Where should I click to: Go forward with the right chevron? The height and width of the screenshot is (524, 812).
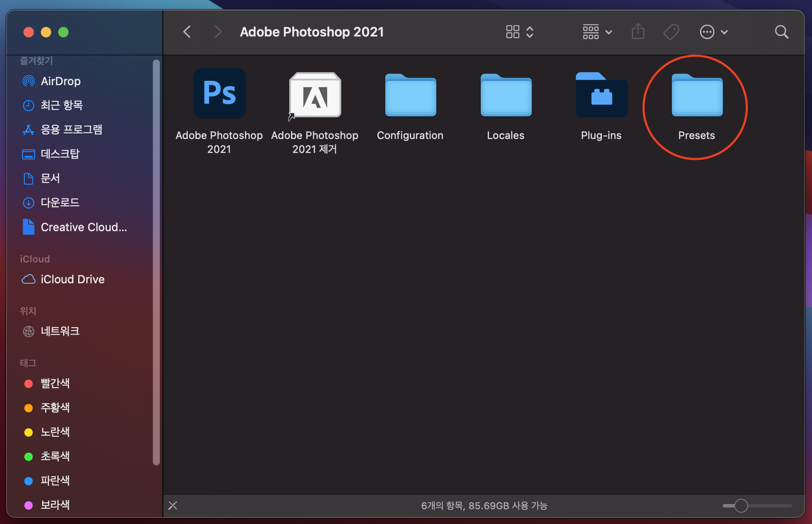(x=218, y=32)
